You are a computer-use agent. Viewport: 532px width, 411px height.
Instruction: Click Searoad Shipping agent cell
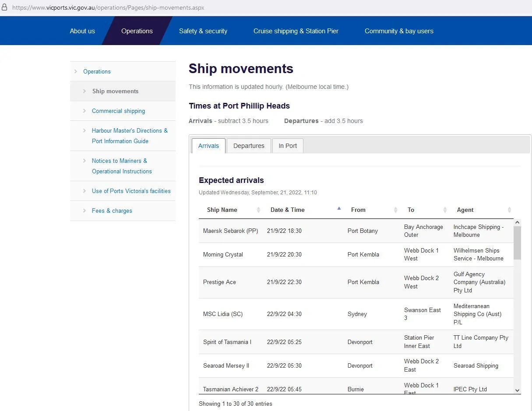click(x=476, y=365)
